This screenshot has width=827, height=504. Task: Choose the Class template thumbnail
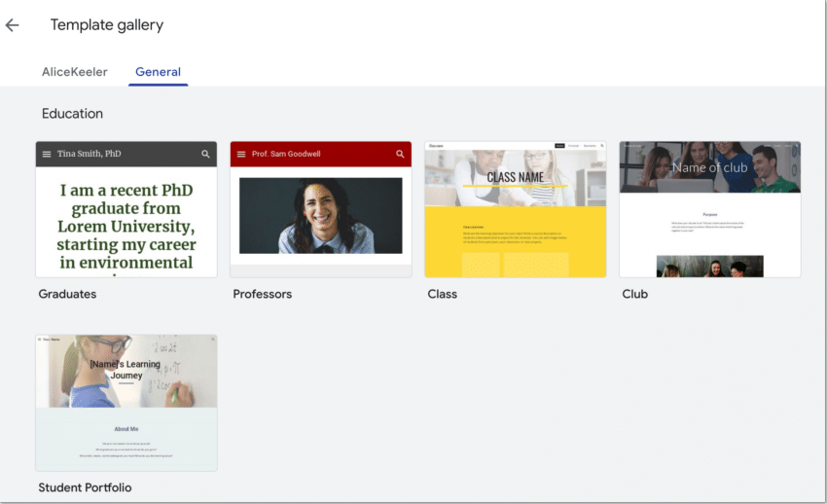(516, 209)
